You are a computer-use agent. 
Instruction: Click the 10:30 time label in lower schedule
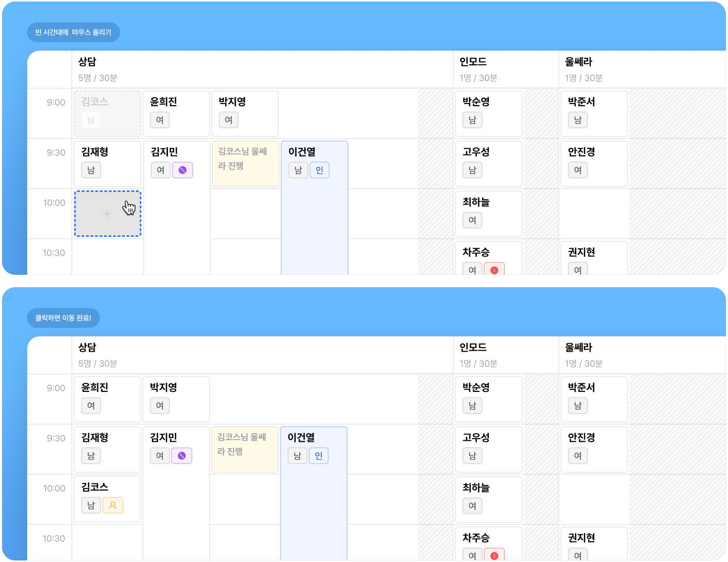click(54, 539)
